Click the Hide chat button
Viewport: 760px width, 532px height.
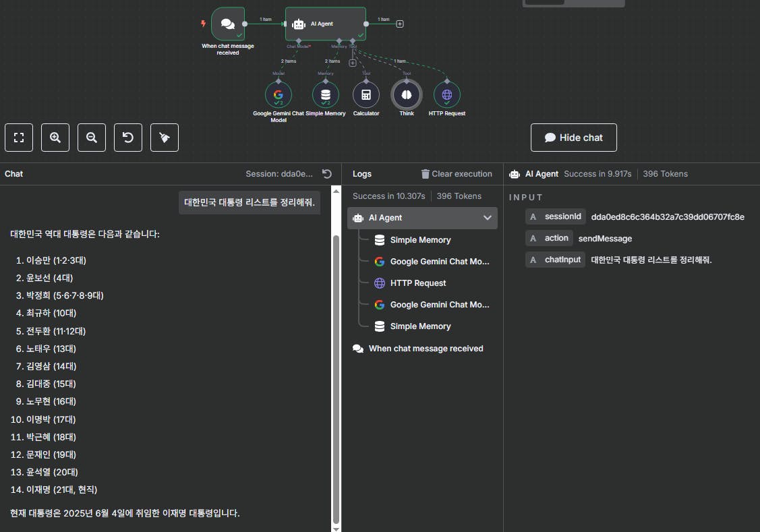pyautogui.click(x=573, y=137)
